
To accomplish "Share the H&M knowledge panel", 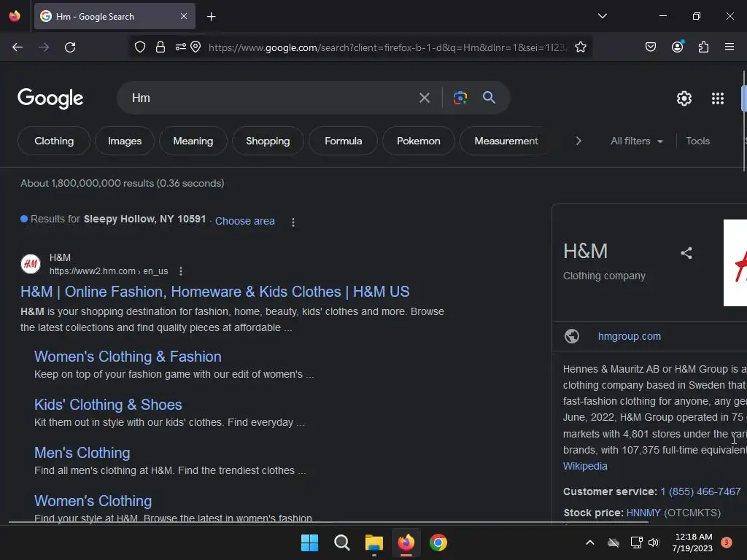I will click(686, 253).
